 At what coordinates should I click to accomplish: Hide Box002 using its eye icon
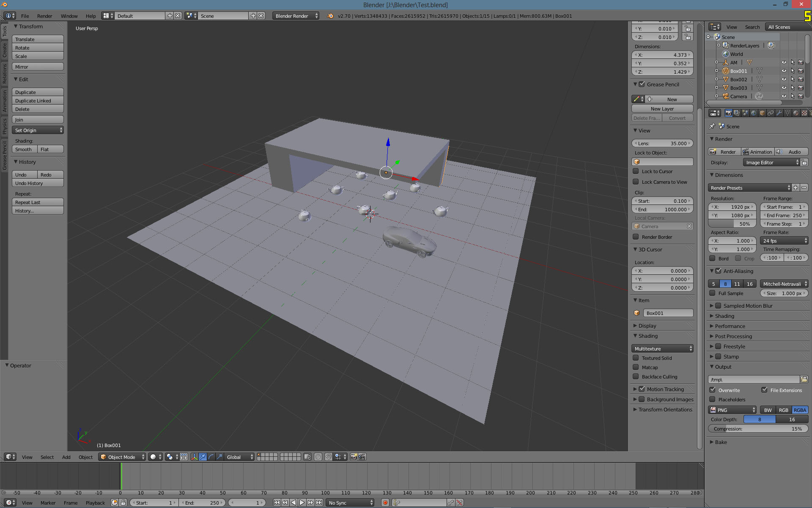click(x=784, y=80)
